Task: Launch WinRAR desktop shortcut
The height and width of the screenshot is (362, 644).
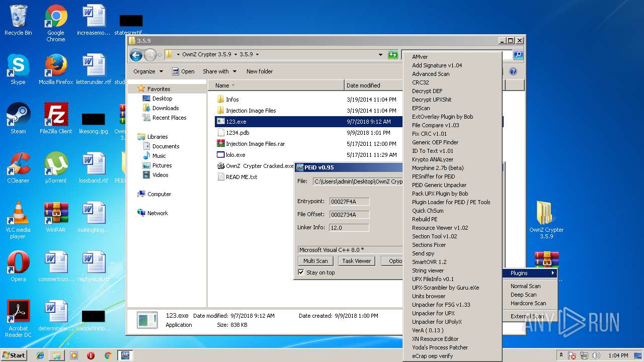Action: pyautogui.click(x=56, y=218)
